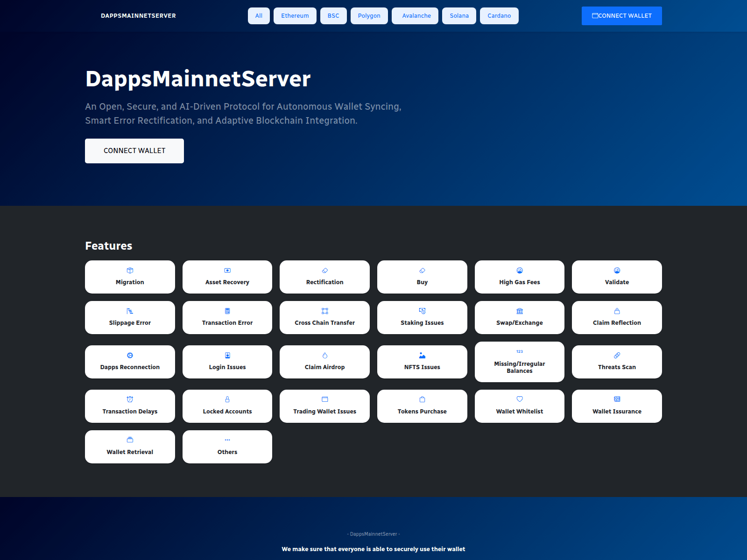Click the 123 icon on Missing/Irregular Balances
This screenshot has height=560, width=747.
pyautogui.click(x=520, y=352)
